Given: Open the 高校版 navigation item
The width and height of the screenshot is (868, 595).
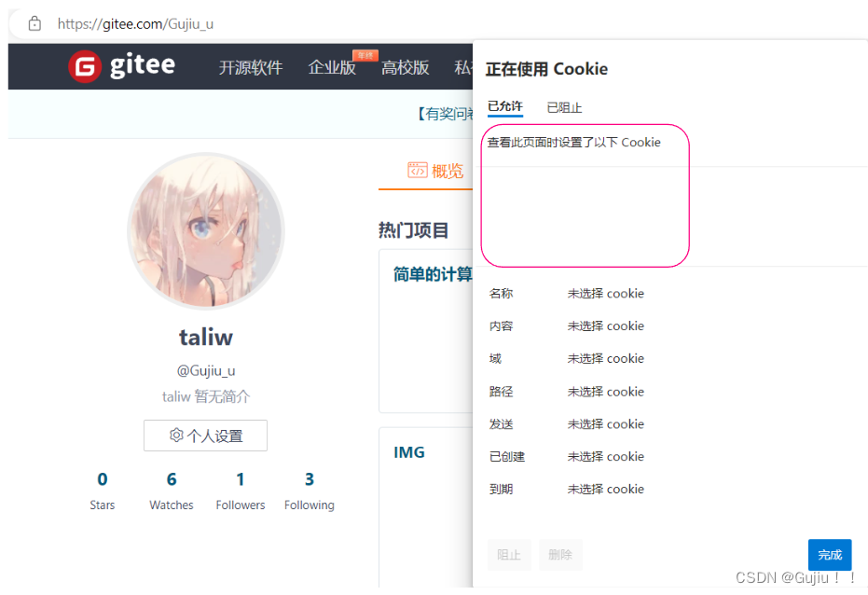Looking at the screenshot, I should [x=405, y=67].
